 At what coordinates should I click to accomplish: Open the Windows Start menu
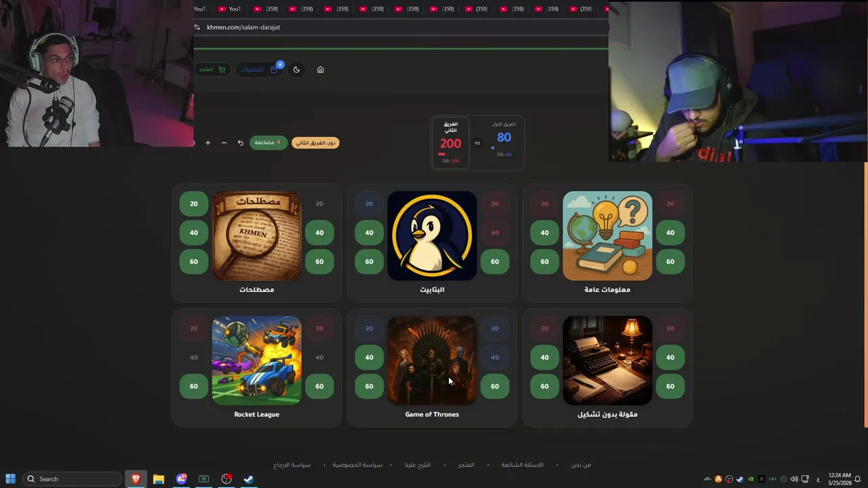tap(10, 479)
